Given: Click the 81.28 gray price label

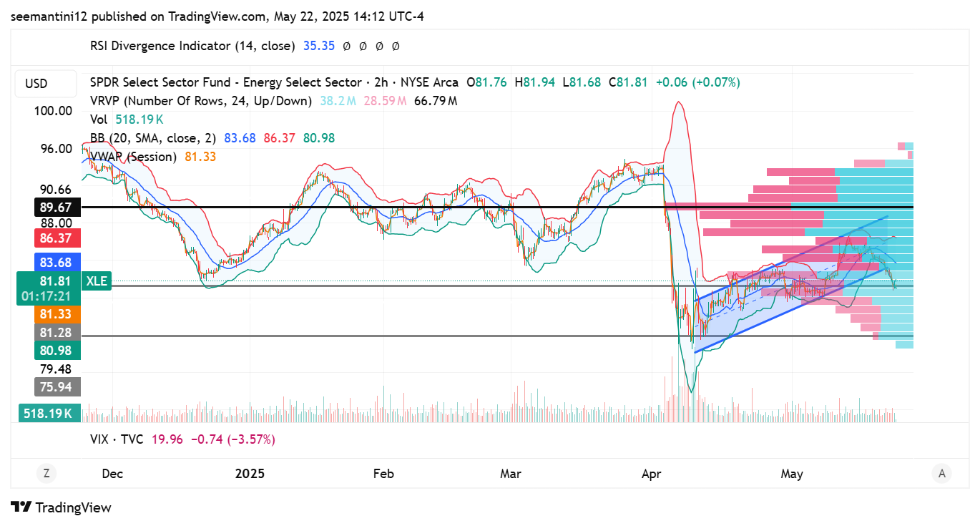Looking at the screenshot, I should (57, 333).
